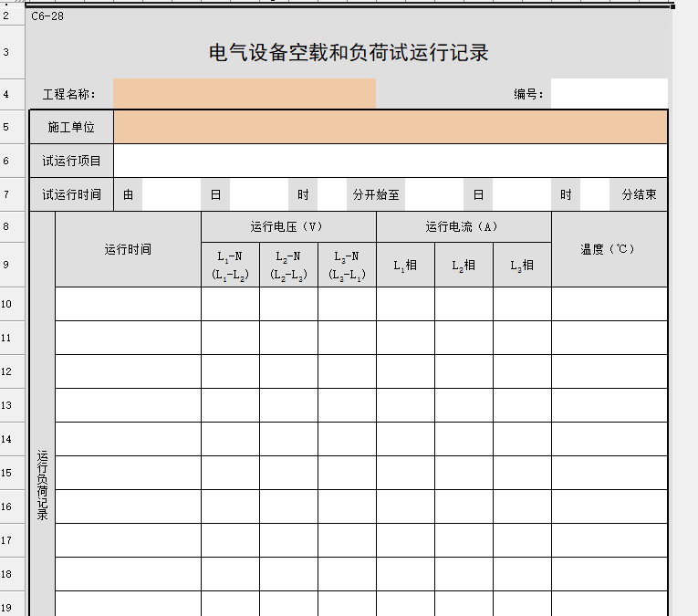Click the orange 工程名称 input cell

tap(245, 93)
